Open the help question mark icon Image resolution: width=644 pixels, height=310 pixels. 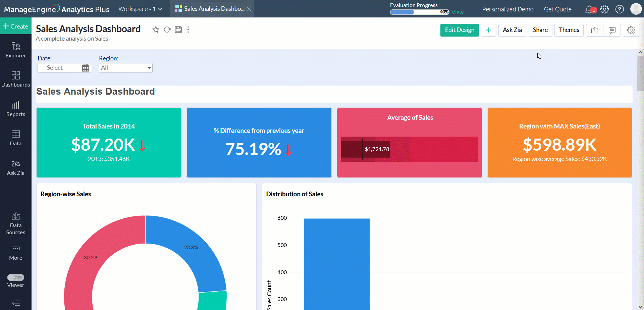tap(620, 9)
